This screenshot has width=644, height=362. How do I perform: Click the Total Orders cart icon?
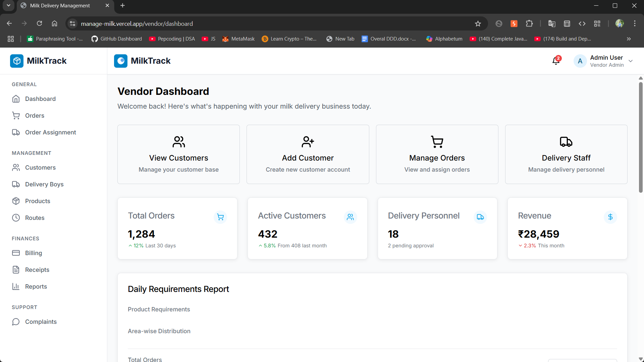(220, 217)
